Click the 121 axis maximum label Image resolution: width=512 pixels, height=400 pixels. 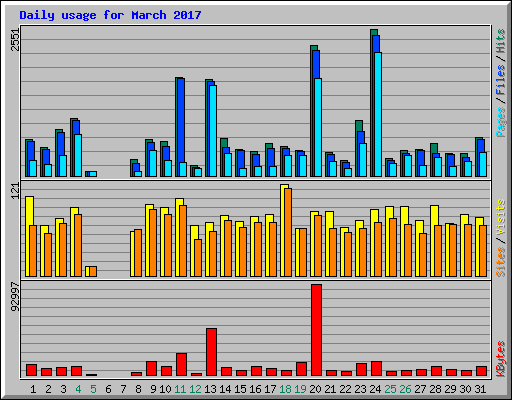point(15,191)
